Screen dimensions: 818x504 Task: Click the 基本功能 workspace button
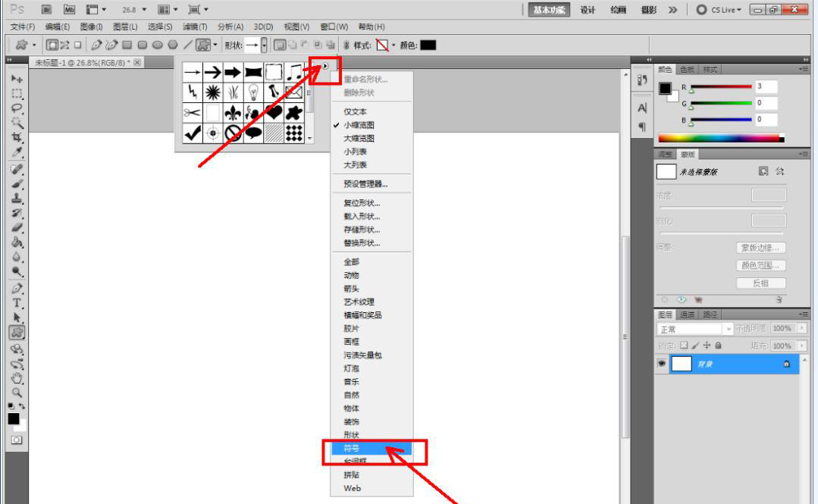coord(549,9)
